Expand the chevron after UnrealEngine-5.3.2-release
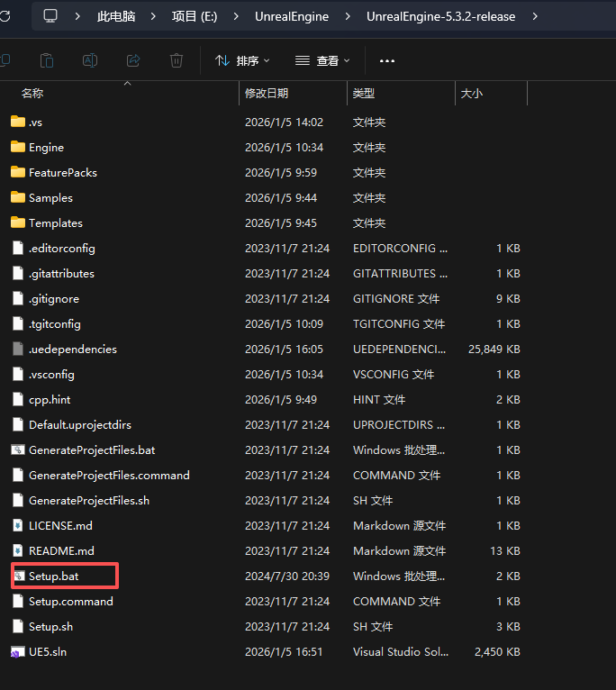 pyautogui.click(x=535, y=16)
